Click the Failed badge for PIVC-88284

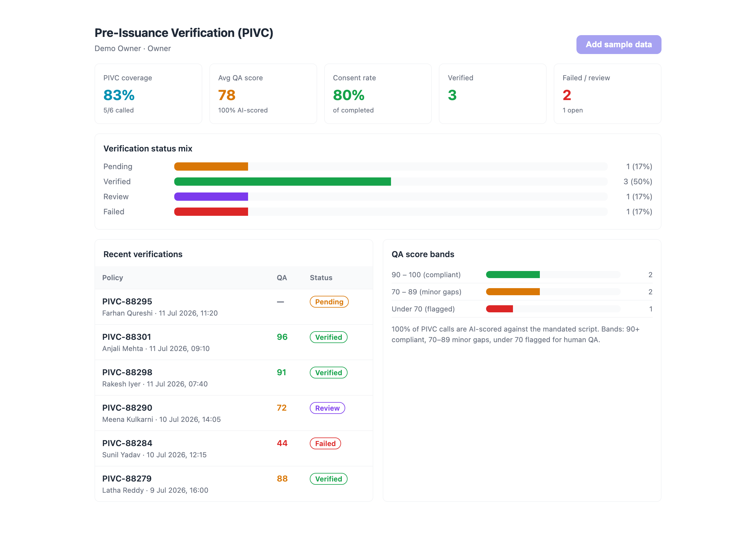point(325,443)
